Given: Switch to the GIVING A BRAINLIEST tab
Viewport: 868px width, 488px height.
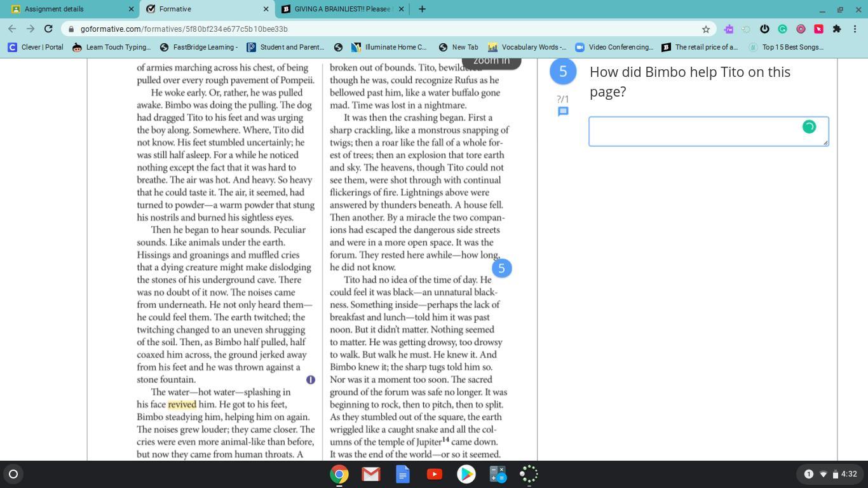Looking at the screenshot, I should [x=342, y=9].
